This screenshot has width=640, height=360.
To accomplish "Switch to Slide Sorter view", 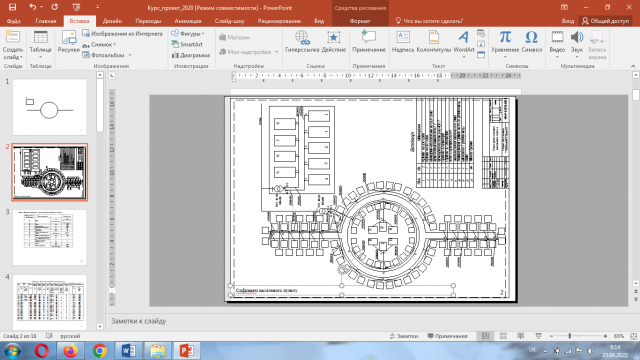I will pos(503,336).
